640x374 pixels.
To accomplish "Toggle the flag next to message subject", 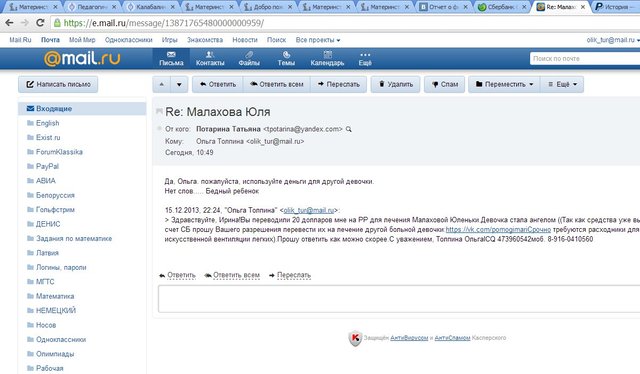I will [x=159, y=111].
